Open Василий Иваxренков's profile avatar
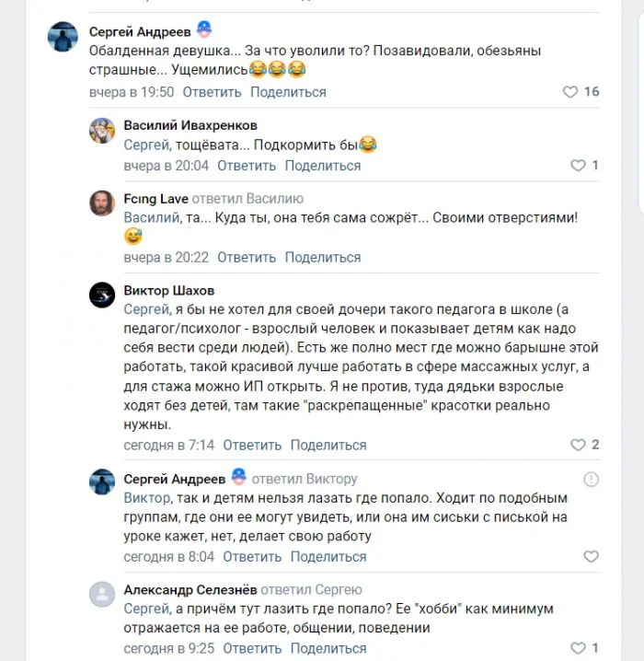The image size is (644, 661). [x=101, y=131]
